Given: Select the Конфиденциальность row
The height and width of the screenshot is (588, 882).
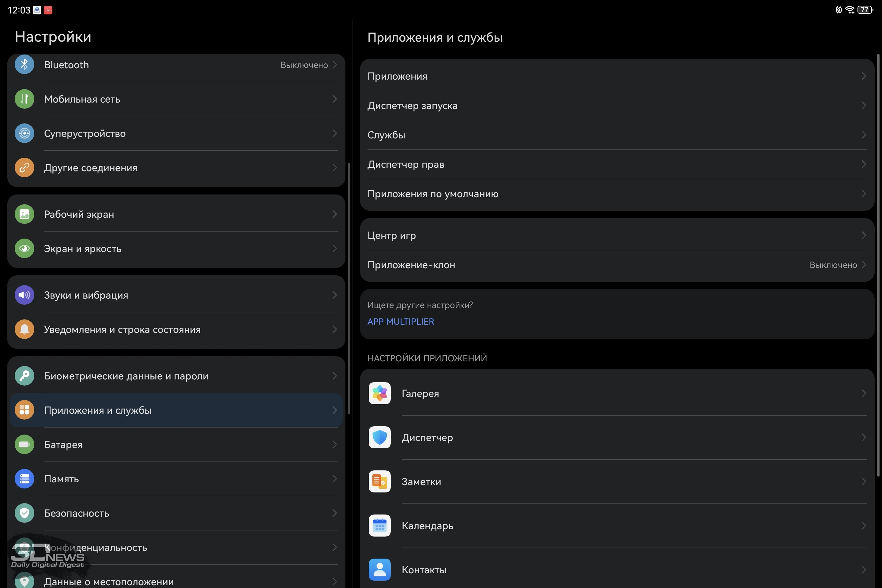Looking at the screenshot, I should [176, 547].
